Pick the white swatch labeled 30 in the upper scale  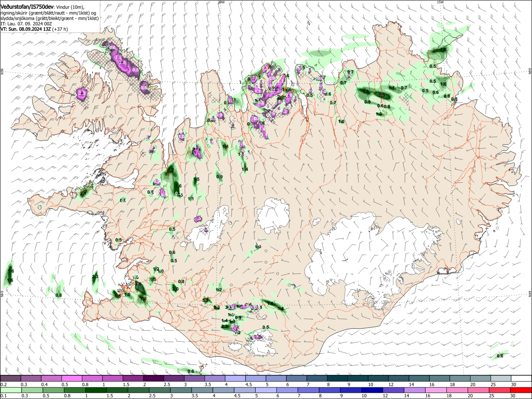[521, 379]
